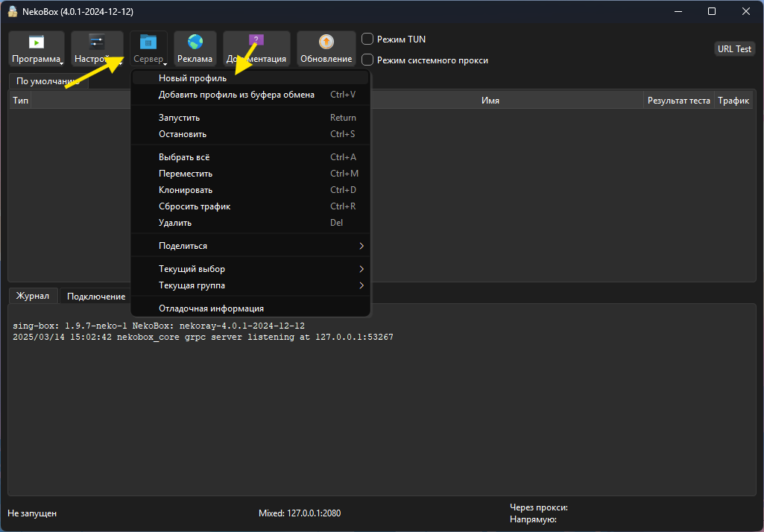Click the URL Test button

tap(734, 48)
